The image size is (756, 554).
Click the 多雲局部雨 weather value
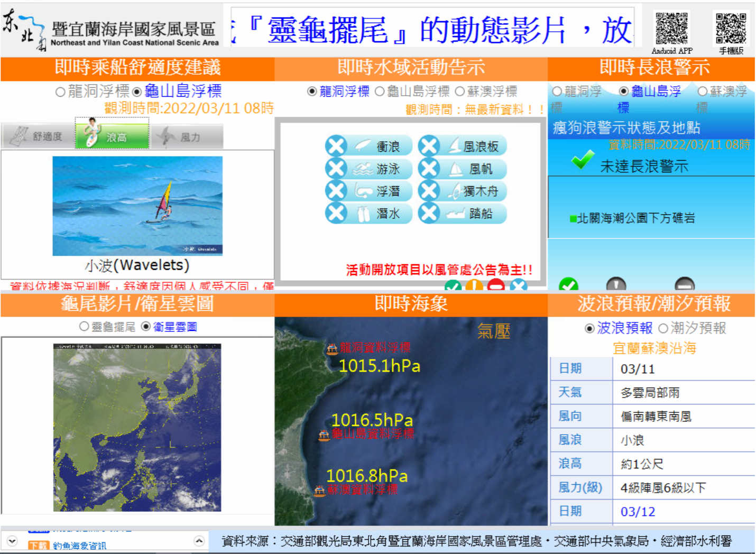pyautogui.click(x=650, y=393)
